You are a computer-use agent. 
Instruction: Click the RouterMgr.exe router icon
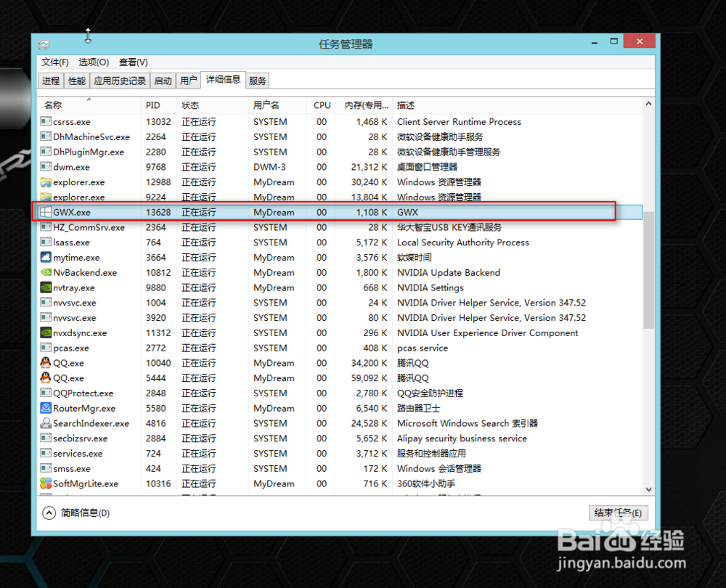pos(45,408)
